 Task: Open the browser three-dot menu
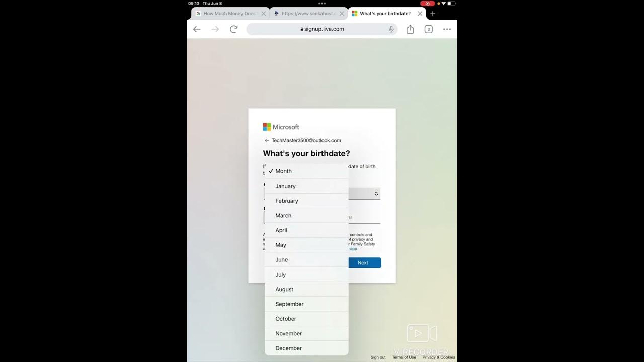click(447, 29)
